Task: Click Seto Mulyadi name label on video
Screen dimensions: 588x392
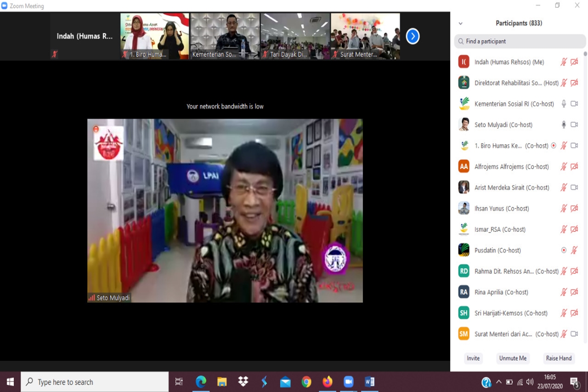Action: [x=113, y=298]
